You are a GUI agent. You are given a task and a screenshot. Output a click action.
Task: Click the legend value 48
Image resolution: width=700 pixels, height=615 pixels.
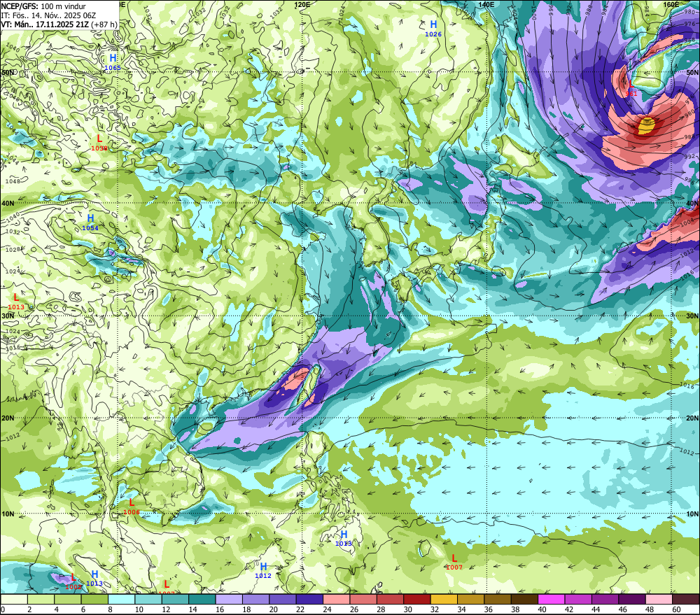pos(650,609)
